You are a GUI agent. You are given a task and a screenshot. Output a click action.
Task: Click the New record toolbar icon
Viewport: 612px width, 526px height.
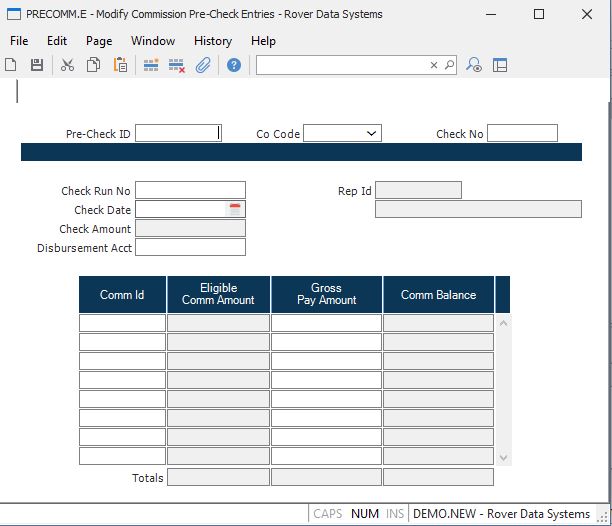[x=11, y=65]
